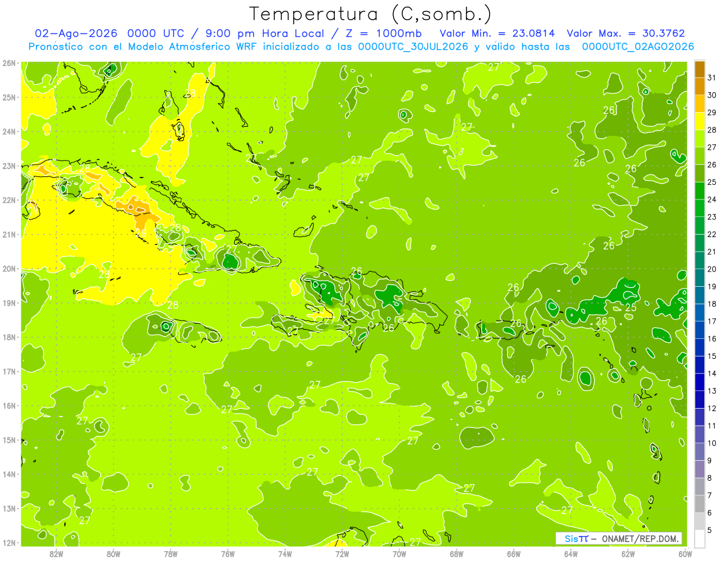Click the 19N latitude axis label
The image size is (728, 562).
[8, 303]
